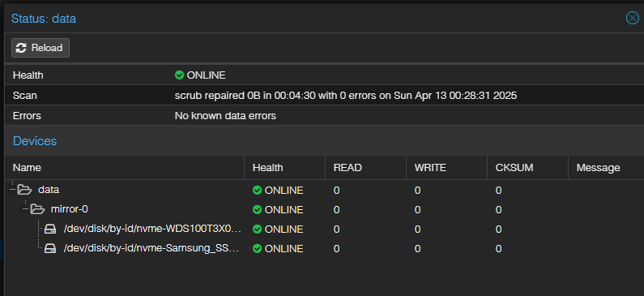This screenshot has height=296, width=644.
Task: Select the data tree row label
Action: pos(49,190)
